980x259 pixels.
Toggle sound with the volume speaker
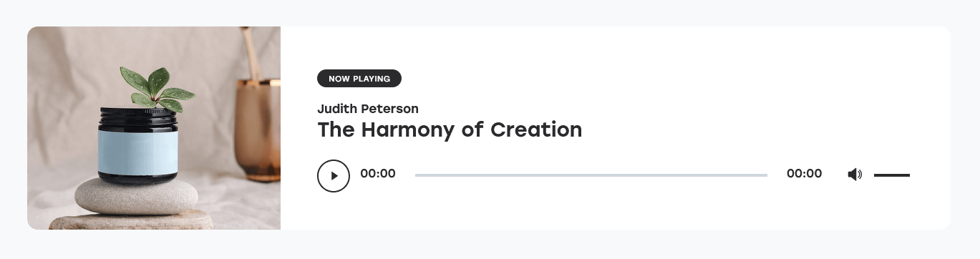855,175
